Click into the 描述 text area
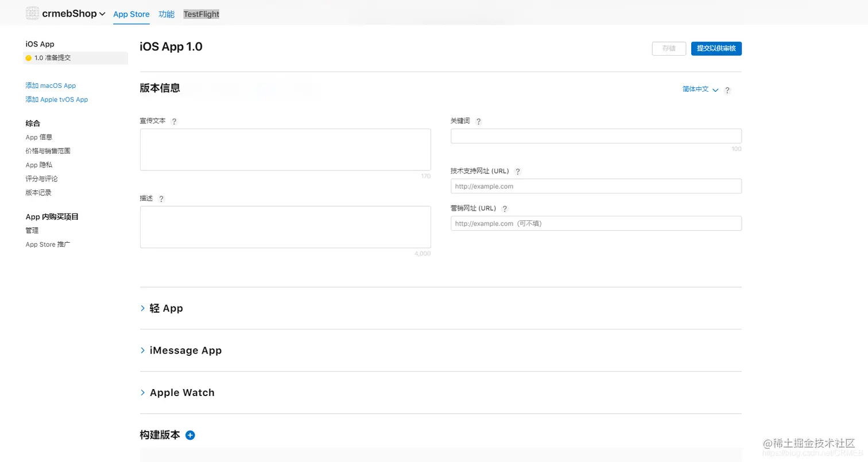The height and width of the screenshot is (462, 868). 285,227
